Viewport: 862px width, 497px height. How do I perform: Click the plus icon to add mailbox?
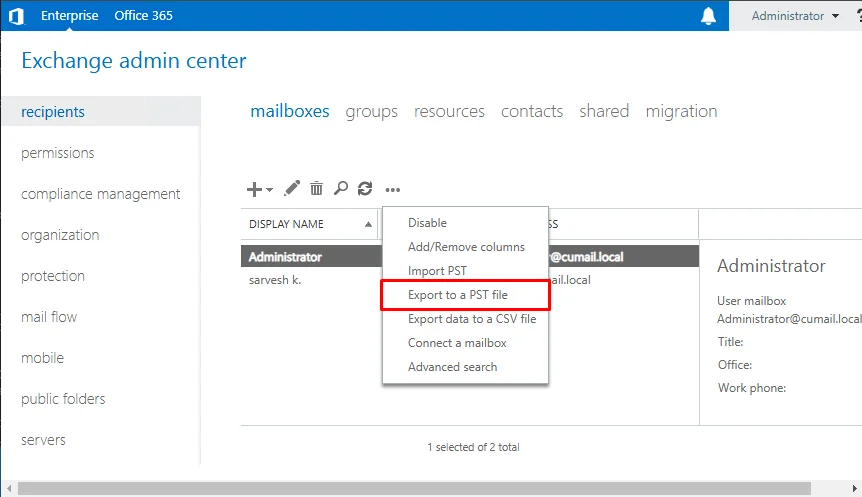pos(254,189)
